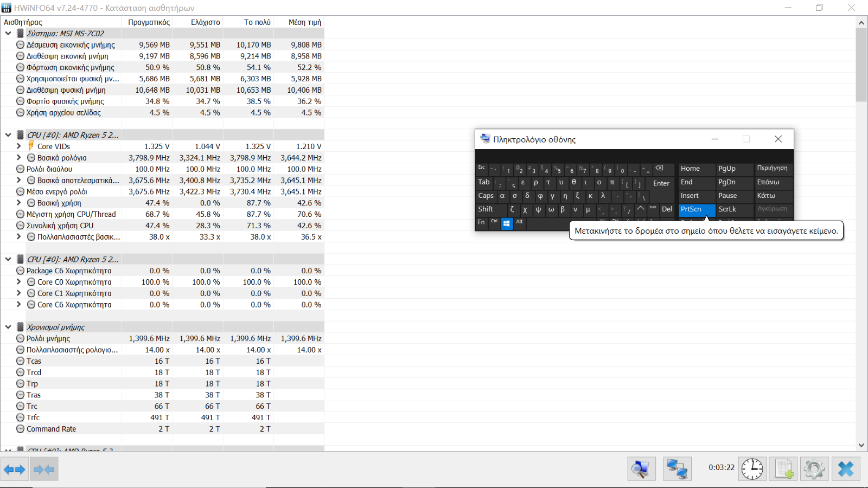
Task: Expand Core C0 Χωρητικότητα row
Action: coord(18,282)
